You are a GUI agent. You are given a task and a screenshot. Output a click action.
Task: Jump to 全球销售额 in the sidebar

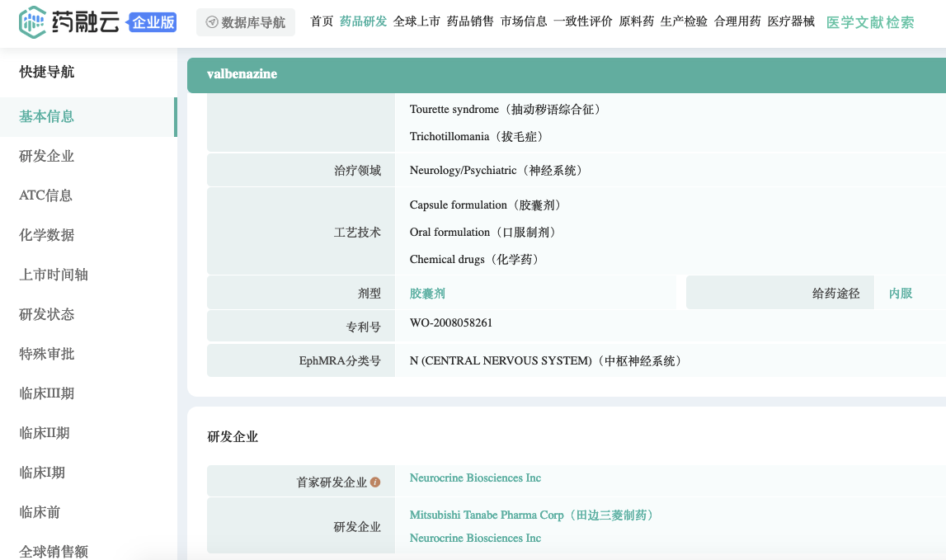click(x=54, y=552)
